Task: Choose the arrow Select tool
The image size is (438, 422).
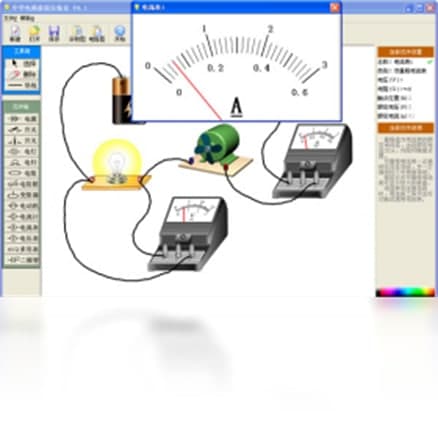Action: [x=22, y=63]
